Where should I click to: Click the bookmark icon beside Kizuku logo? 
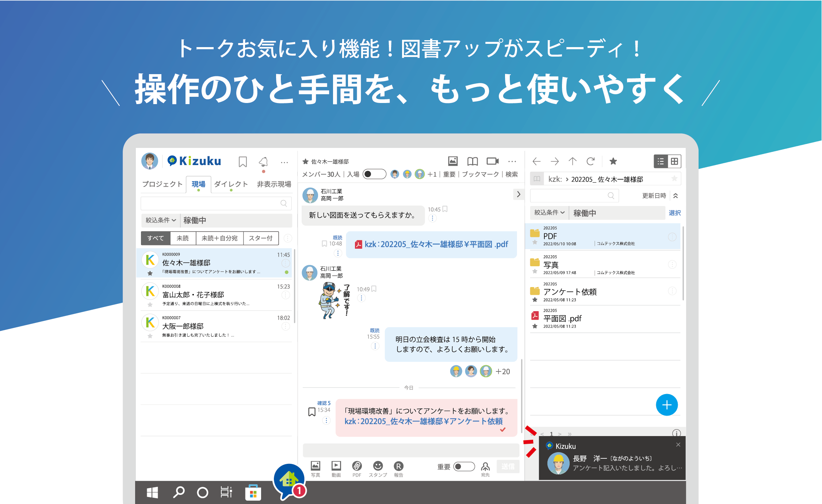coord(242,161)
